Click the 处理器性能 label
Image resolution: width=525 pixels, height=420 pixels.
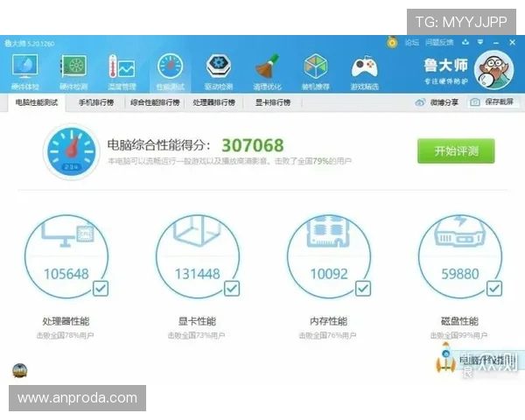66,321
